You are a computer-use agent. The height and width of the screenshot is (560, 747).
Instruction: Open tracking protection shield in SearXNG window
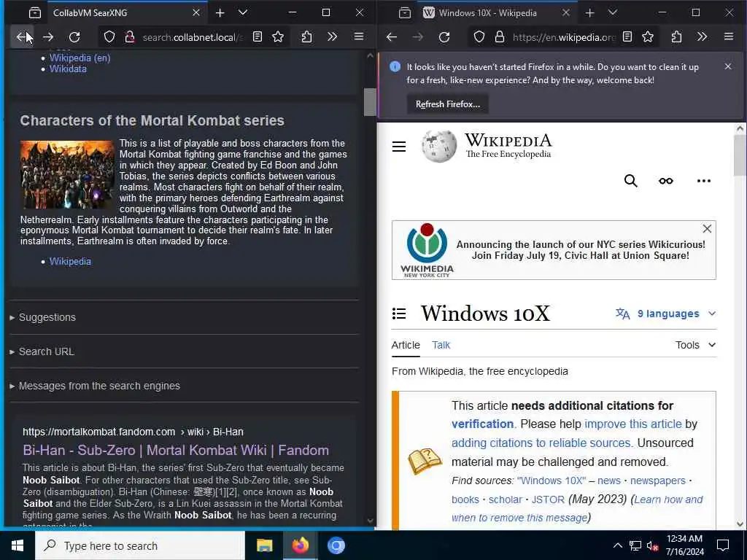click(109, 36)
